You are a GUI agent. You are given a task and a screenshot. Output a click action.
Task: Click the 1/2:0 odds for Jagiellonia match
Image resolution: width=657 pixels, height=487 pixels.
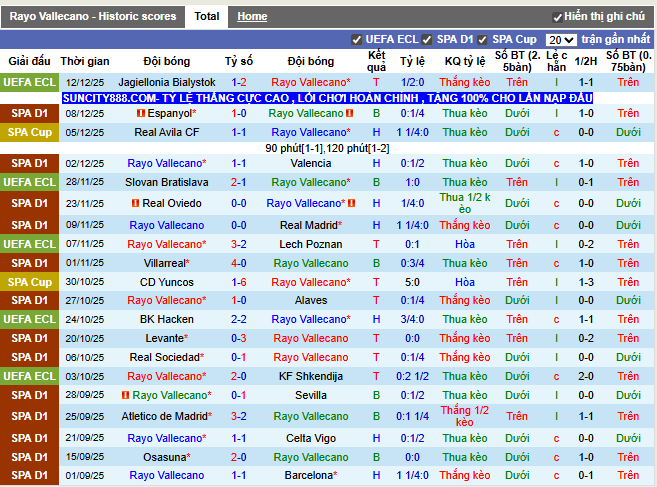(x=412, y=82)
